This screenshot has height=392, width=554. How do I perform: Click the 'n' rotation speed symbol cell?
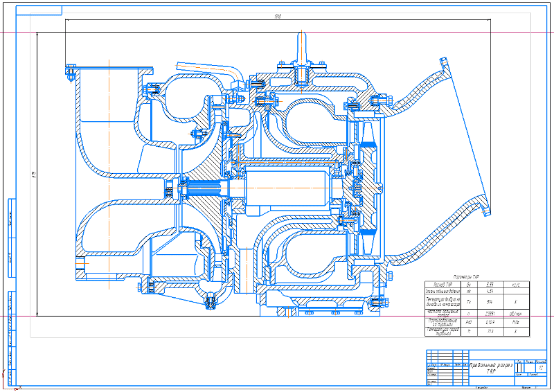pyautogui.click(x=469, y=314)
